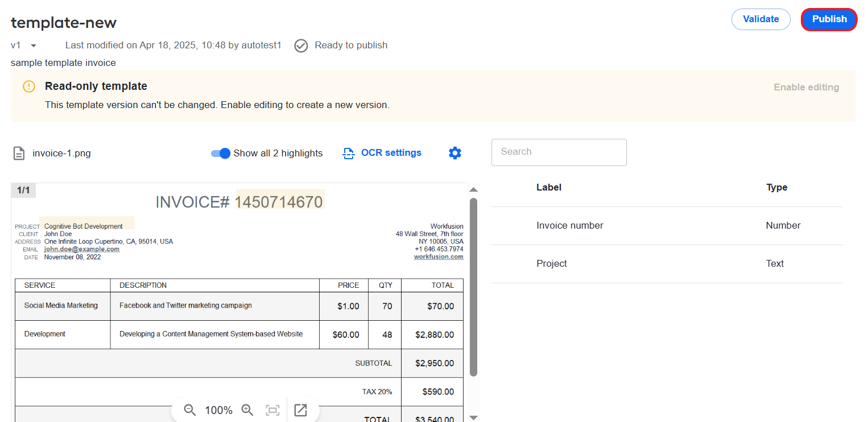Open OCR settings
Viewport: 868px width, 422px height.
(382, 153)
